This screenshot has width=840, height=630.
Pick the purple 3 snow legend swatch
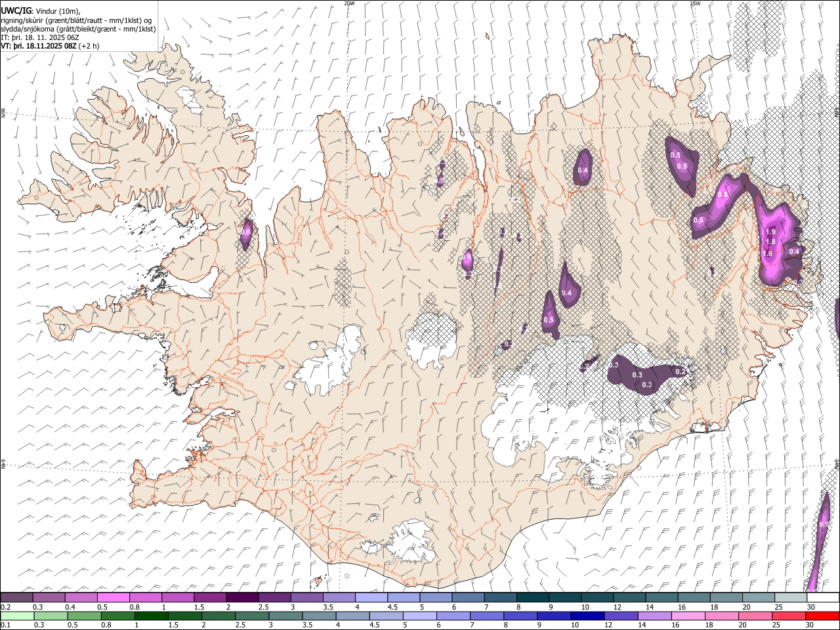tap(306, 597)
